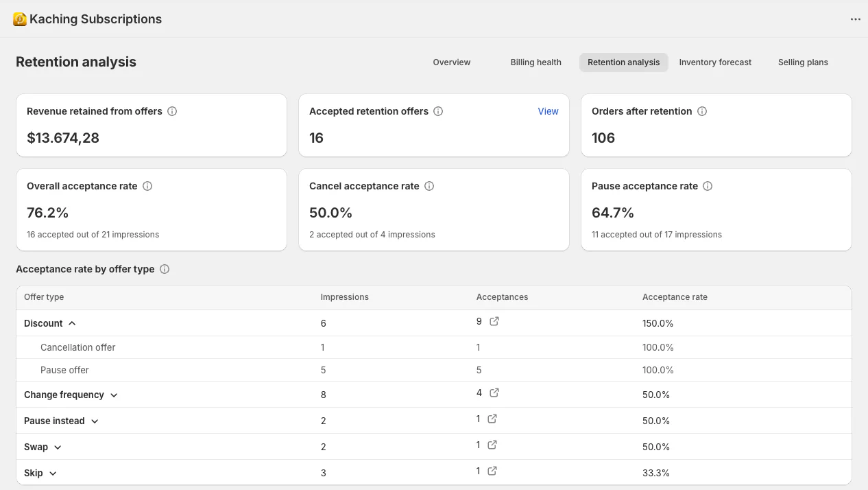Screen dimensions: 868x490
Task: Click the Impressions column header
Action: [x=345, y=297]
